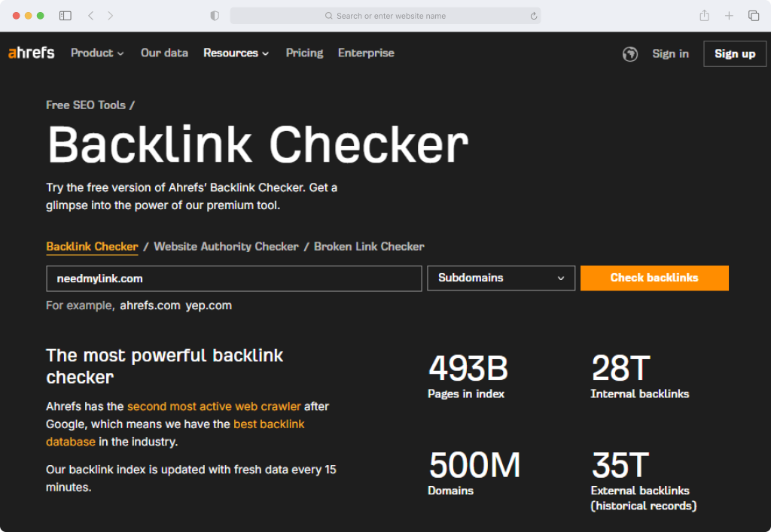Go back with the browser arrow

91,16
